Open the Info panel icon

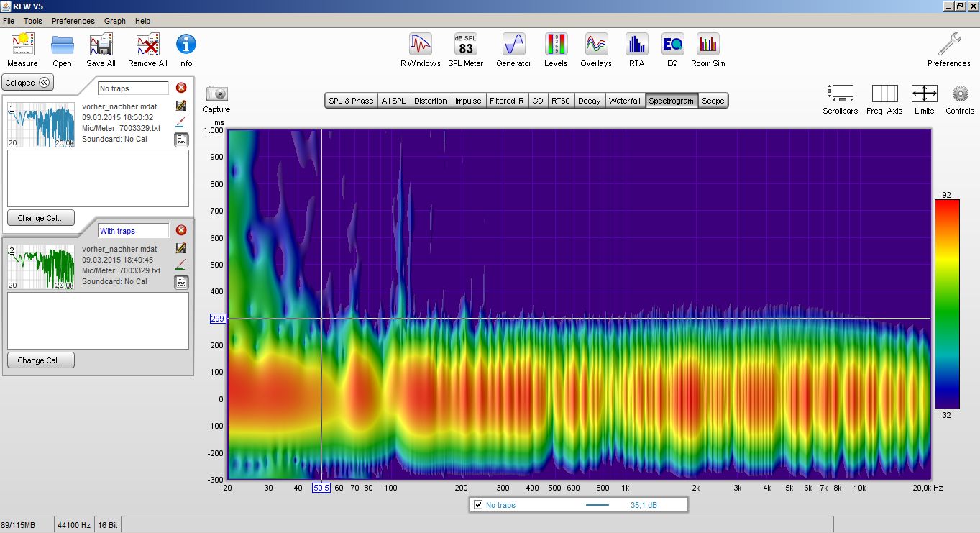pos(186,45)
